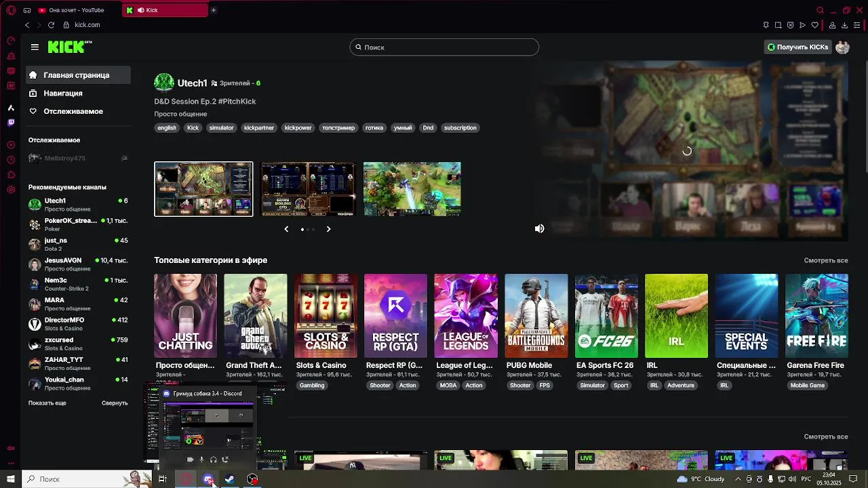
Task: Open the Opera sidebar player icon
Action: tap(11, 145)
